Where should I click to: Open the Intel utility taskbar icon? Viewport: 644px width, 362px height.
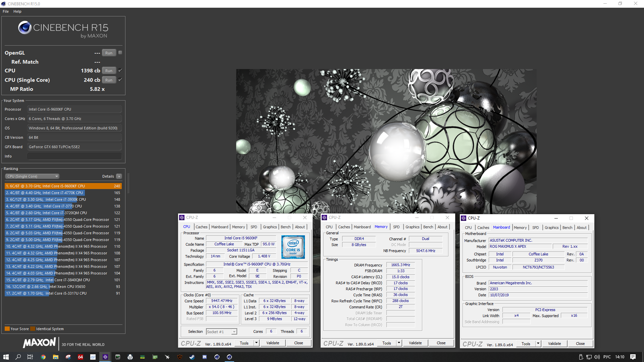(93, 357)
